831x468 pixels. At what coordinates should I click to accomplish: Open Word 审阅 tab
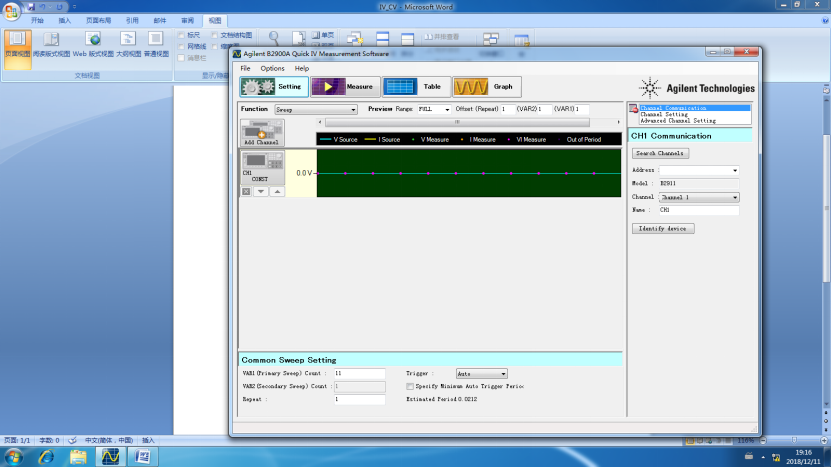[188, 21]
